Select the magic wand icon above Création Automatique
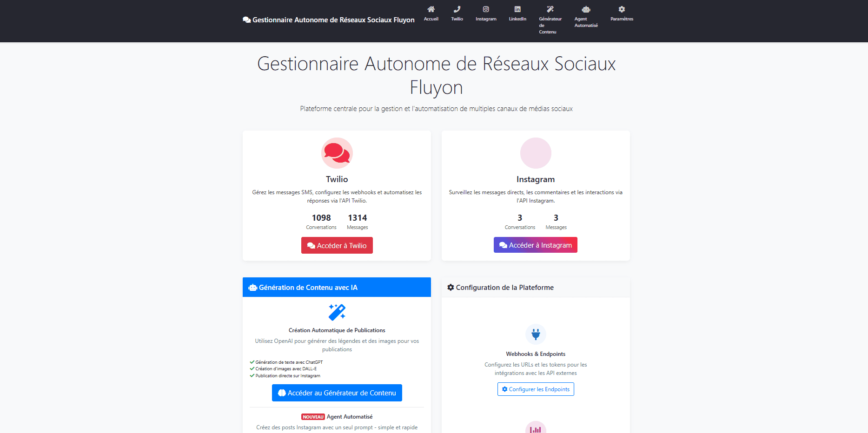 (337, 312)
